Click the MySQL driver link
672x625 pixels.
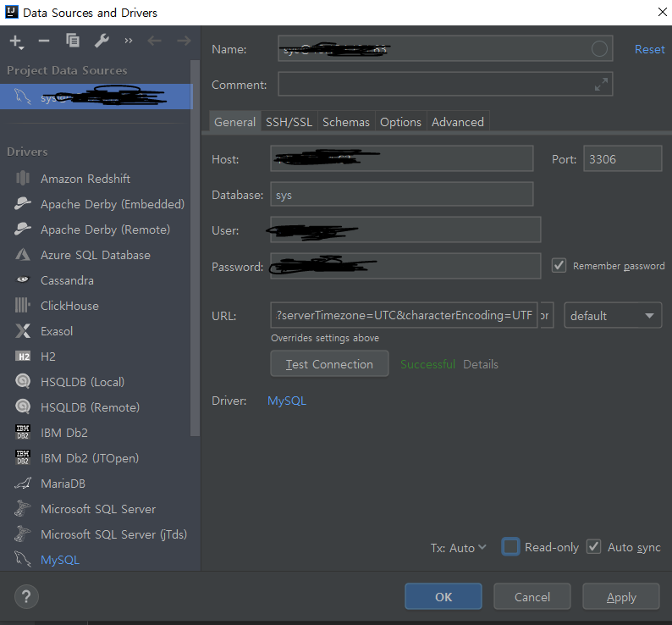(287, 401)
